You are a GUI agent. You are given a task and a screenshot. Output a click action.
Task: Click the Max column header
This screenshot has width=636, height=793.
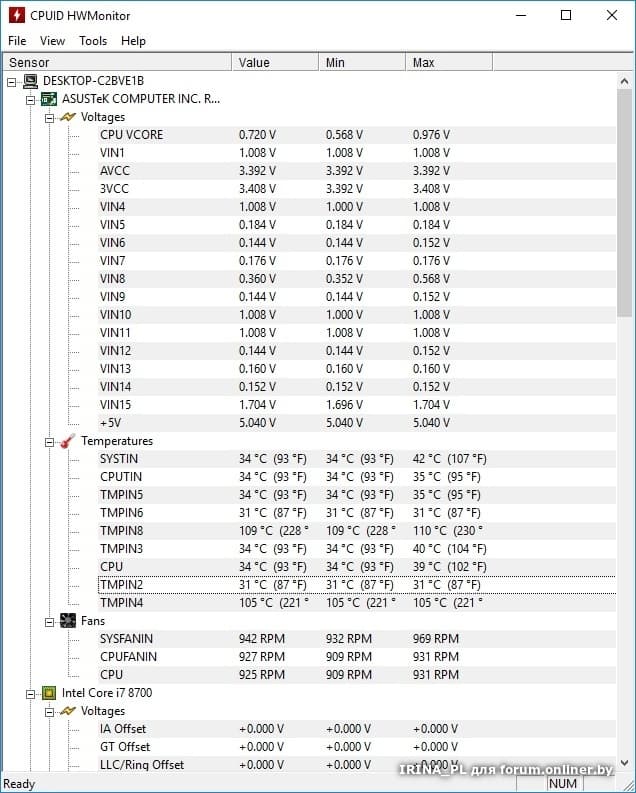point(449,62)
